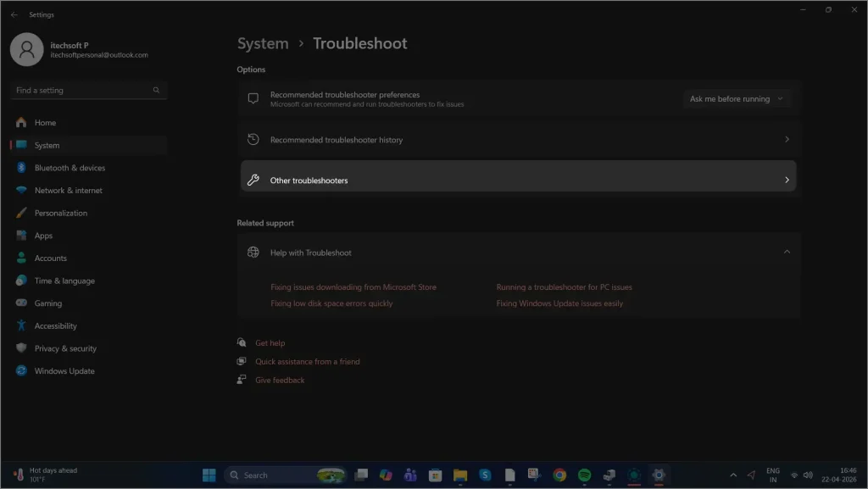
Task: Open Bluetooth & devices settings
Action: (x=68, y=167)
